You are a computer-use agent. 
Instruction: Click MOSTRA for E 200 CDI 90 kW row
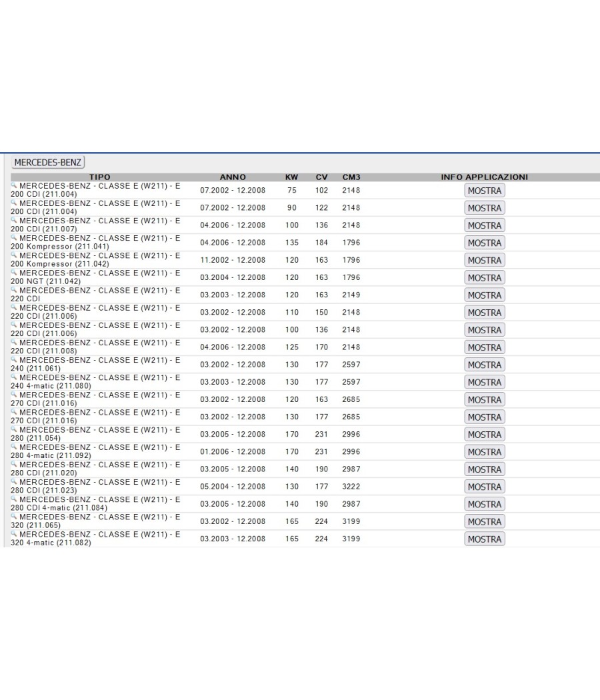485,208
